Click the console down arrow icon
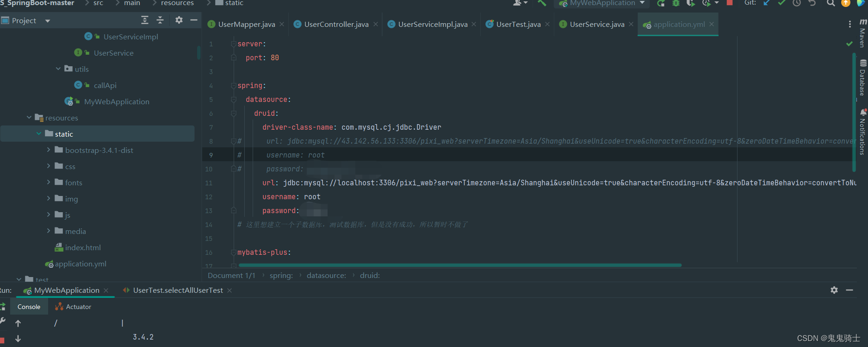The width and height of the screenshot is (868, 347). pyautogui.click(x=18, y=339)
